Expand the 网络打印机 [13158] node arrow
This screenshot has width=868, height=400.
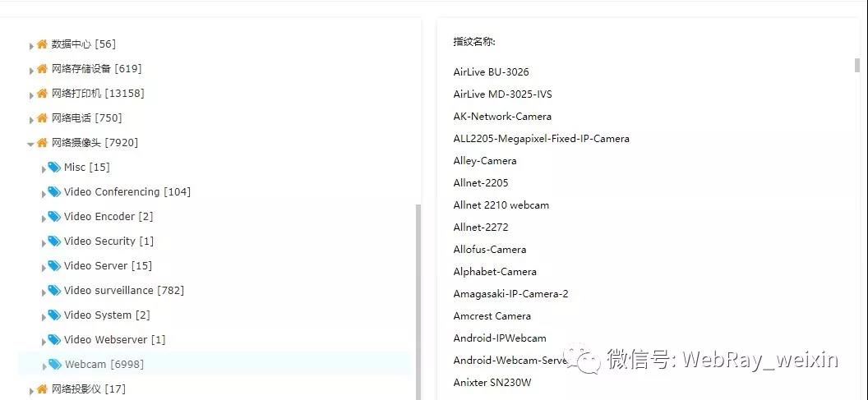(x=31, y=96)
